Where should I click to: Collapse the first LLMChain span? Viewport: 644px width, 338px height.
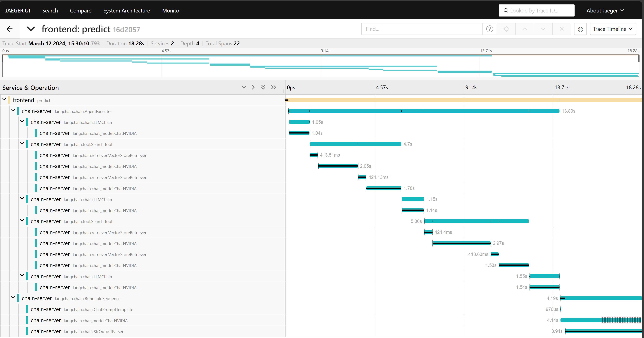click(x=22, y=121)
